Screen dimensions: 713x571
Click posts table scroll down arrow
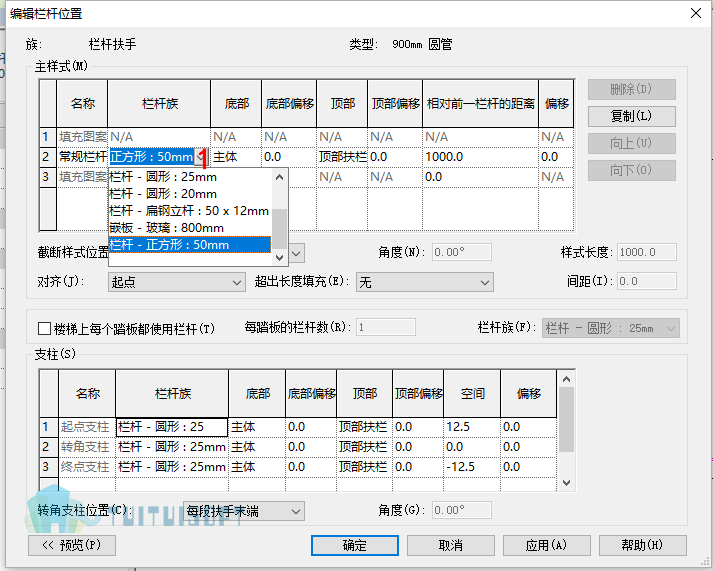point(566,483)
